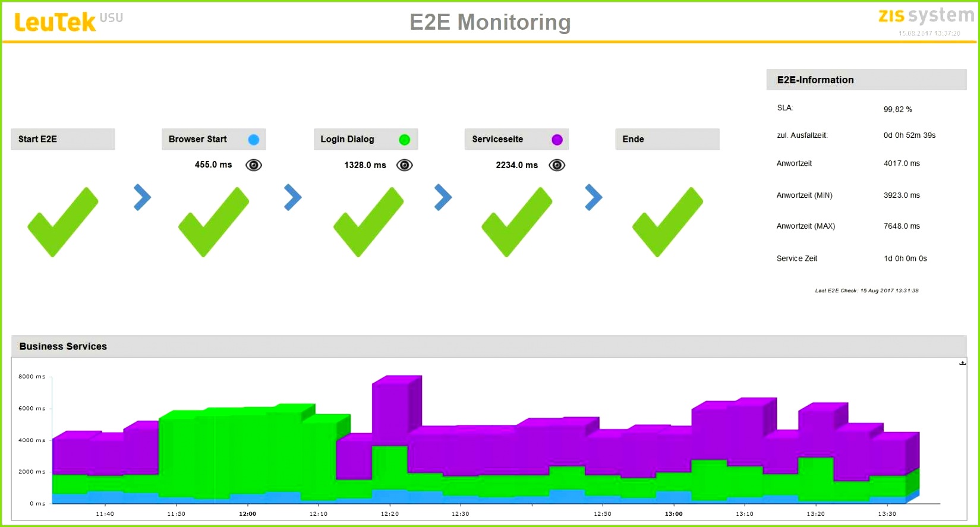980x527 pixels.
Task: Click the zul. Ausfallzeit label
Action: (x=802, y=135)
